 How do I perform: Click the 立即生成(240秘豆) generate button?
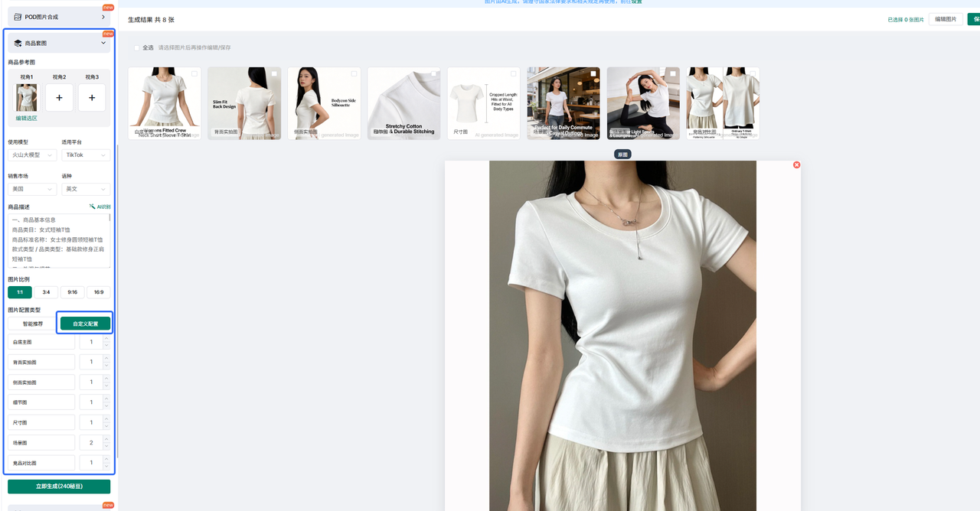[59, 487]
